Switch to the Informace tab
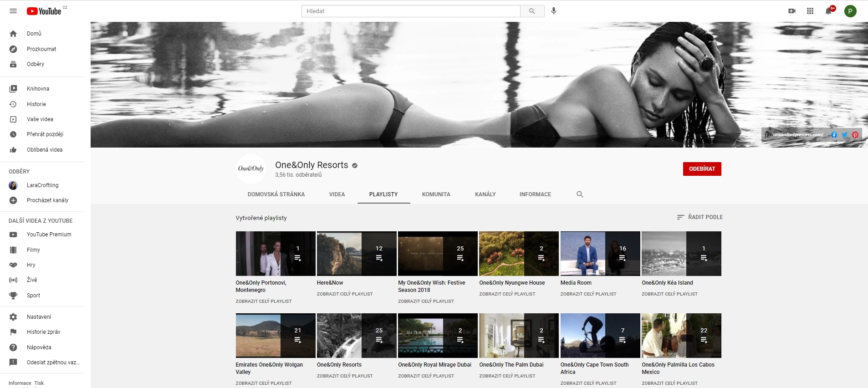The height and width of the screenshot is (388, 868). 535,194
